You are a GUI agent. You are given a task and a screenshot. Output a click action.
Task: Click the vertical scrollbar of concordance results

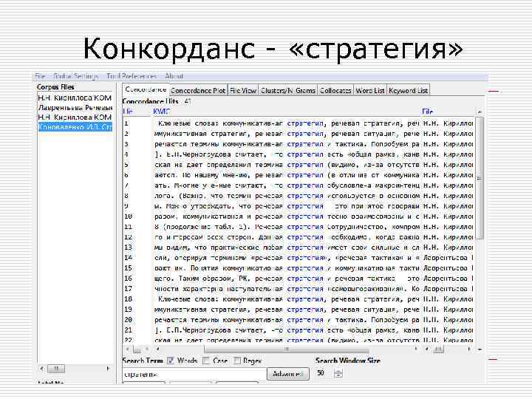(480, 178)
